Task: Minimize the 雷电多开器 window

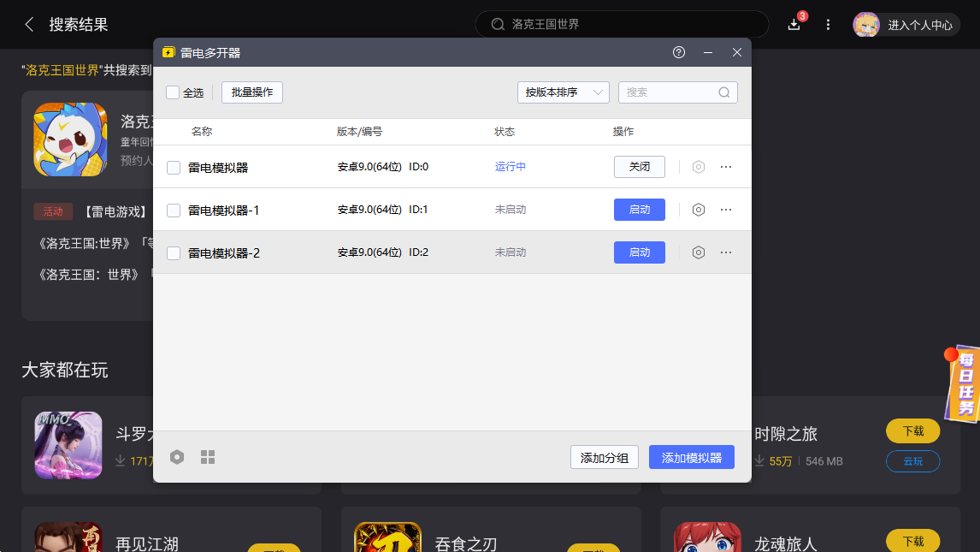Action: [x=708, y=52]
